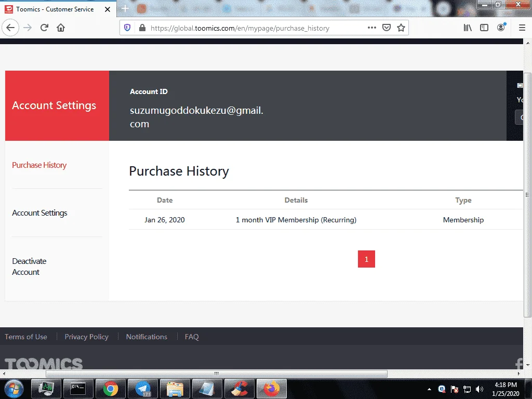Click the red Account Settings banner heading

[x=54, y=105]
